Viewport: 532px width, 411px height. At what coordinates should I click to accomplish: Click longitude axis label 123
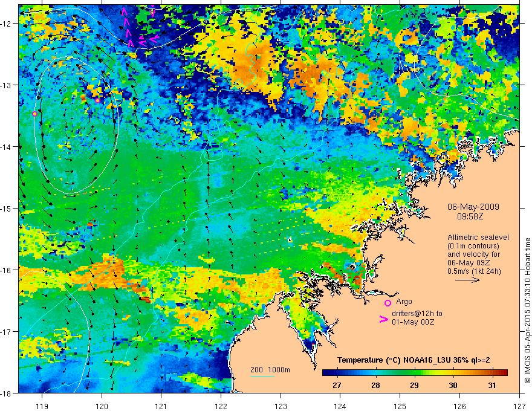tap(281, 406)
